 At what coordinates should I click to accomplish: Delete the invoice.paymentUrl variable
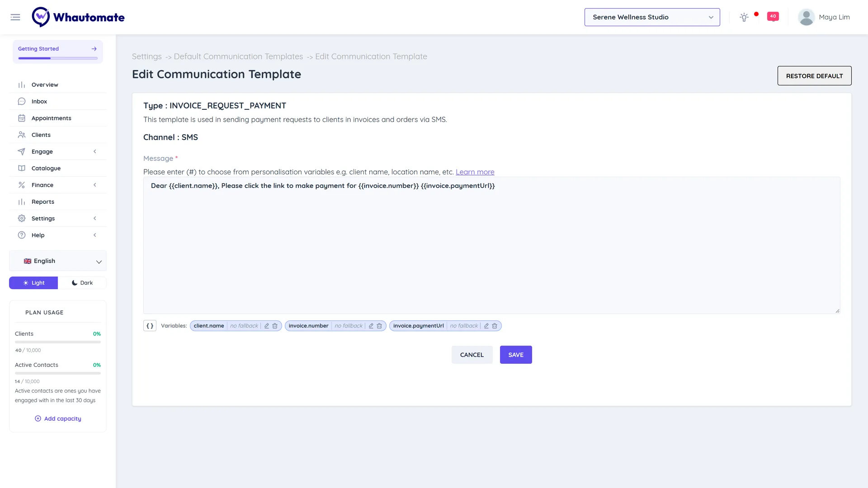pyautogui.click(x=495, y=326)
